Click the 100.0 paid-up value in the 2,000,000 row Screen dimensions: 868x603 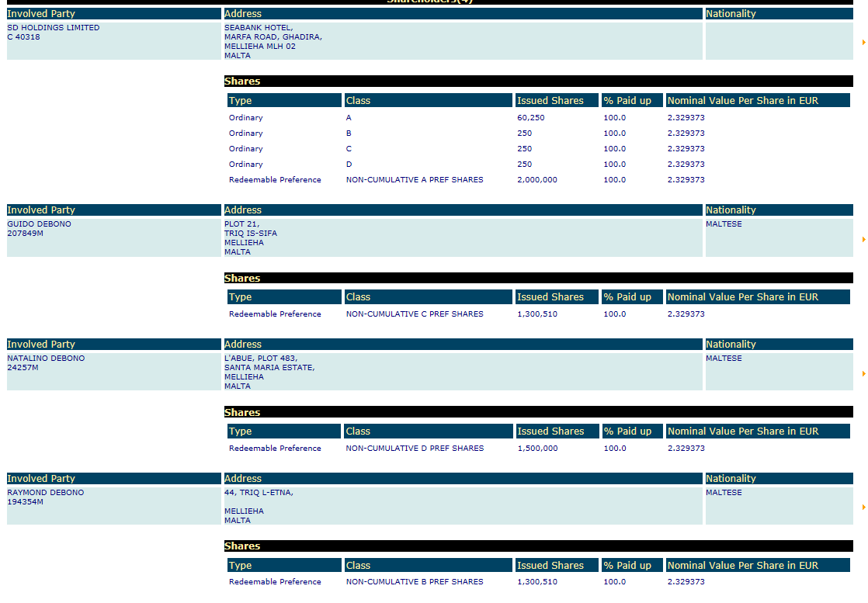coord(614,180)
